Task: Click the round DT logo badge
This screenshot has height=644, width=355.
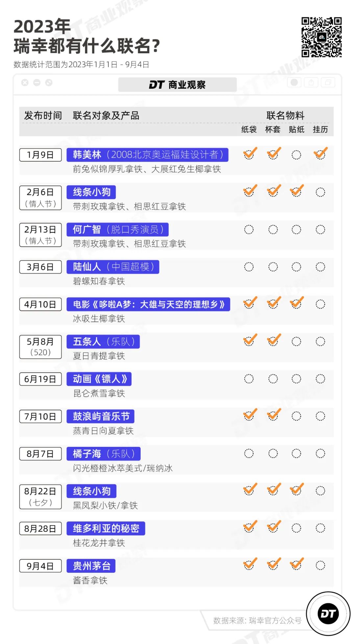Action: (328, 613)
